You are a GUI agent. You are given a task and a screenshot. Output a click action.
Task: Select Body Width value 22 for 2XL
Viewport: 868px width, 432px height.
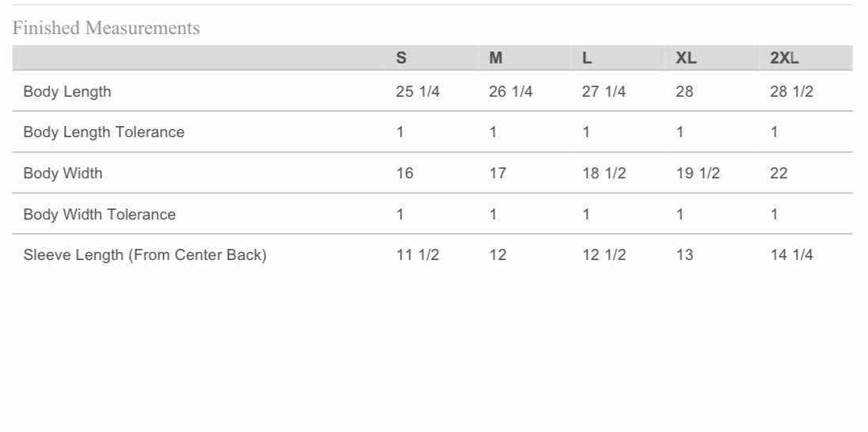click(779, 173)
